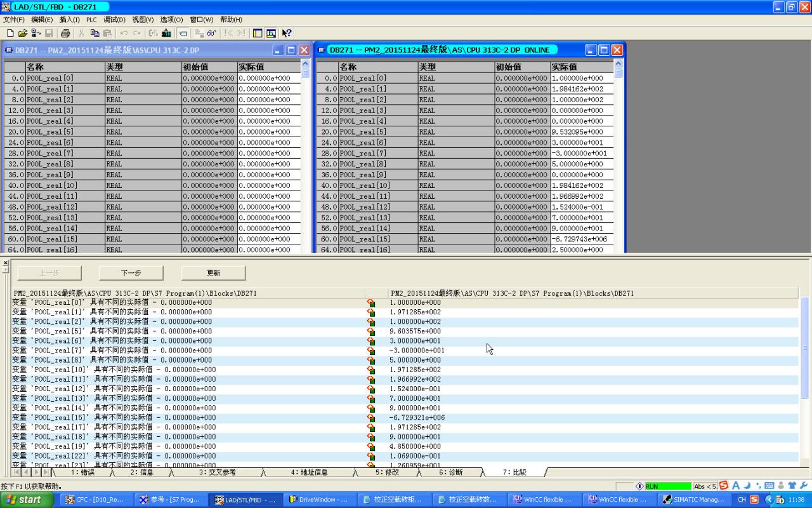Click last-tab scroll arrow in output pane
Image resolution: width=812 pixels, height=508 pixels.
[46, 472]
